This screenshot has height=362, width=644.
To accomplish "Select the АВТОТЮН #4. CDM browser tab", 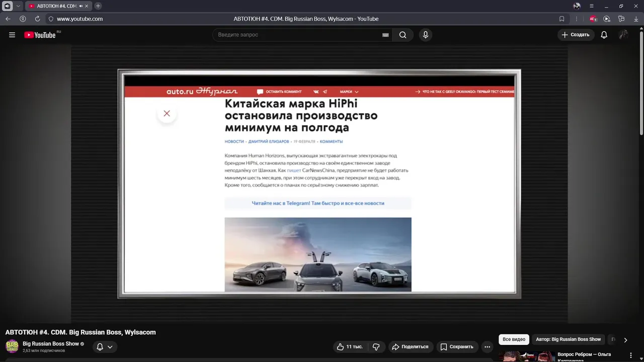I will (58, 6).
